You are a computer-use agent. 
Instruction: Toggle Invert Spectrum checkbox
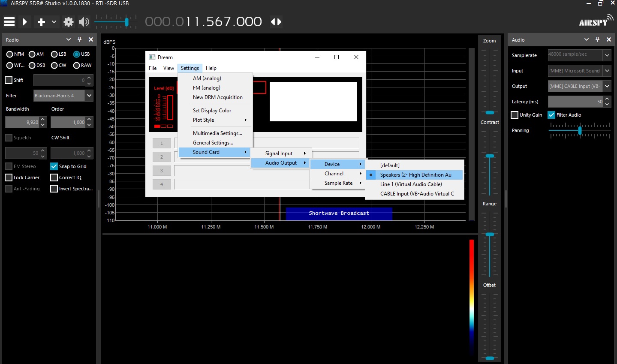coord(54,189)
